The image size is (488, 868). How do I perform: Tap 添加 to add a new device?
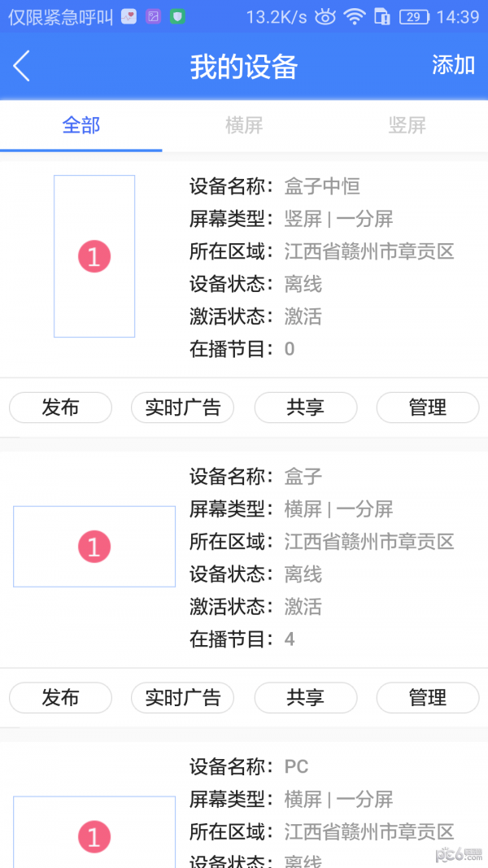[x=453, y=65]
